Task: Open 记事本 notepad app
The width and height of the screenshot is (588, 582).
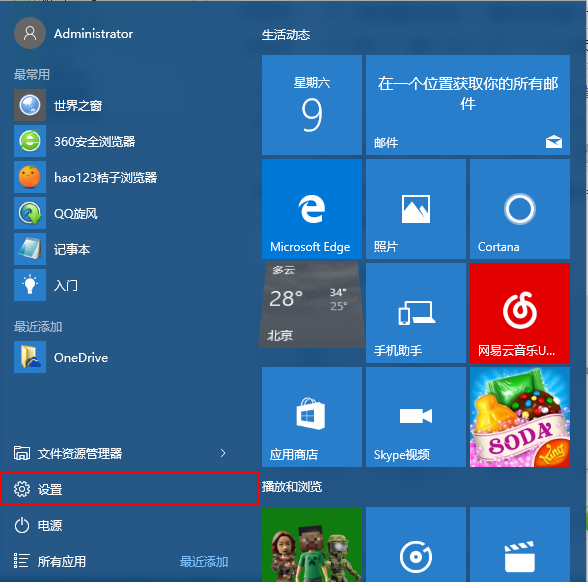Action: pos(52,249)
